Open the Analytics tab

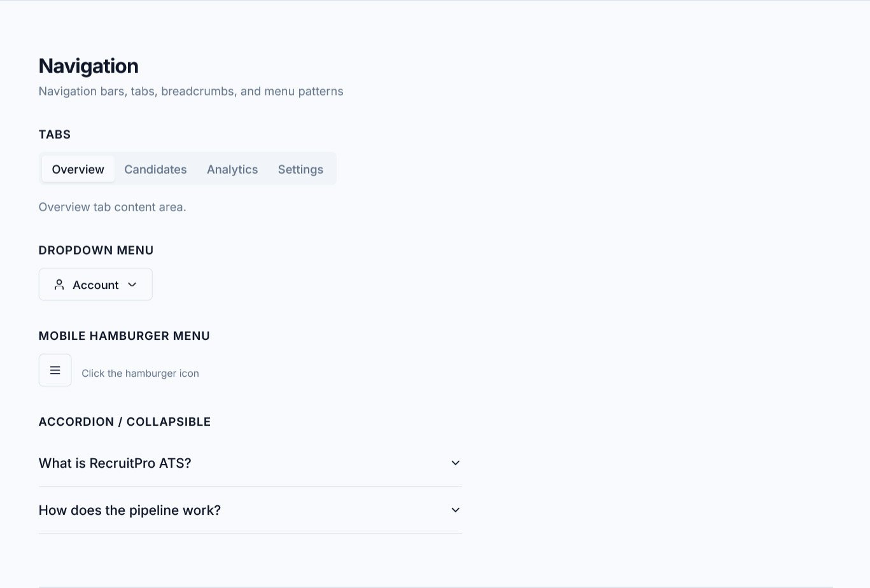click(232, 169)
